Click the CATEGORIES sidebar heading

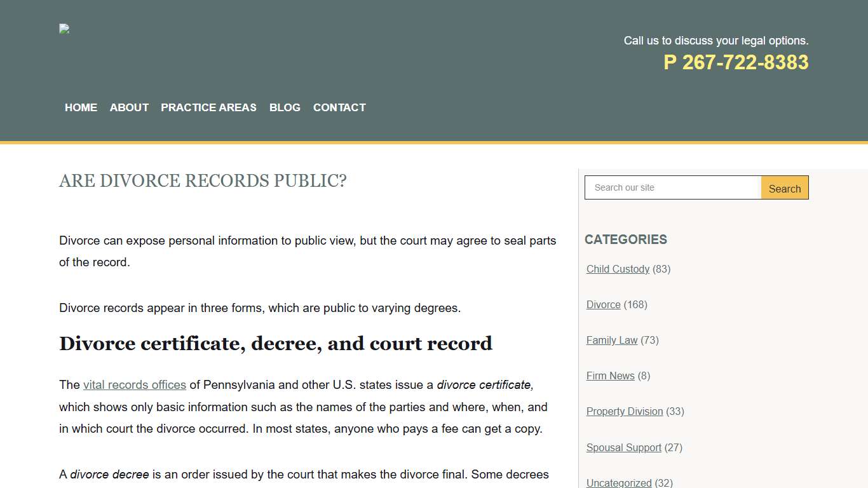626,240
